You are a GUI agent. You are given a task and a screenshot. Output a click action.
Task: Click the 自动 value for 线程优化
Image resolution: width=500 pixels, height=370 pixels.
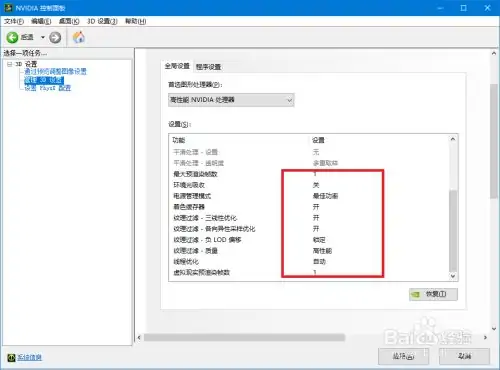(319, 262)
